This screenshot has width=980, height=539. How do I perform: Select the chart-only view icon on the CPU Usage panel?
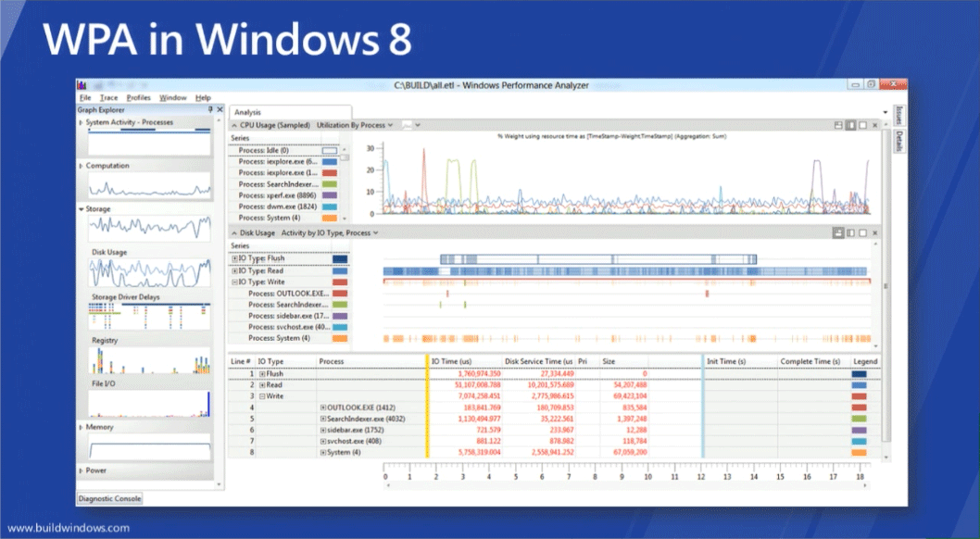pos(862,123)
